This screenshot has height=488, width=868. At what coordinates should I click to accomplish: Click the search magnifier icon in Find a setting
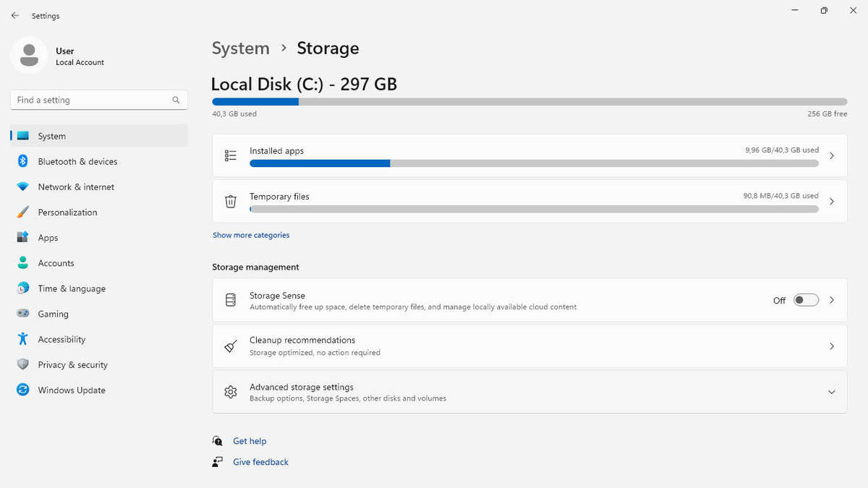[x=176, y=100]
